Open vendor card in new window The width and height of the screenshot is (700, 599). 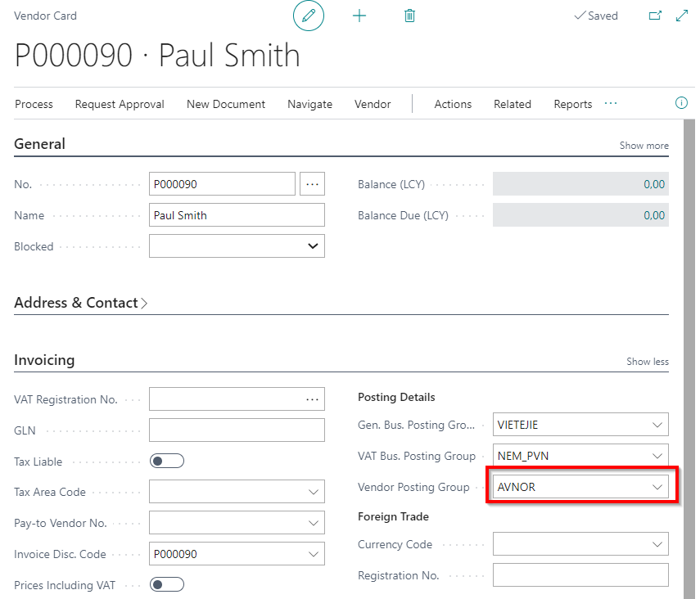point(655,16)
